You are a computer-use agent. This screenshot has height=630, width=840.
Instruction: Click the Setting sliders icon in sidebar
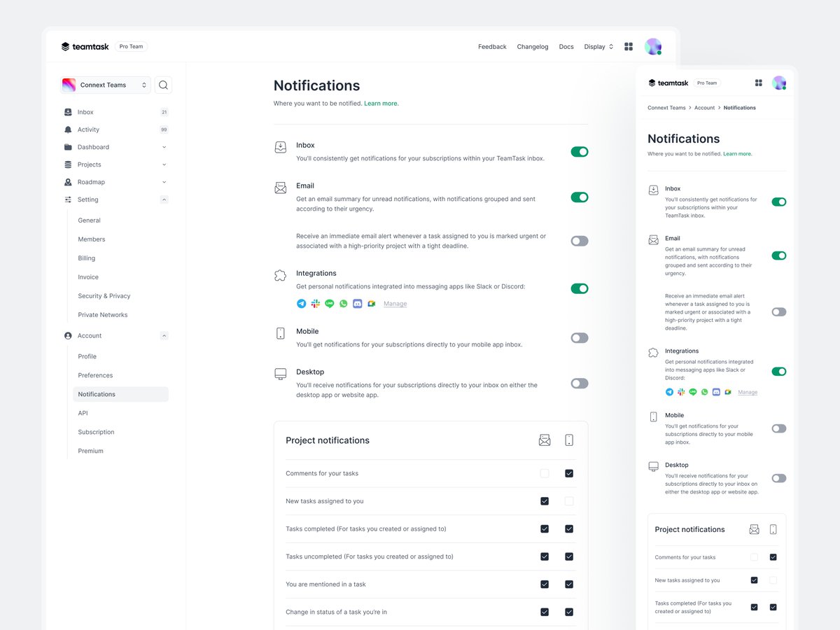click(x=68, y=199)
